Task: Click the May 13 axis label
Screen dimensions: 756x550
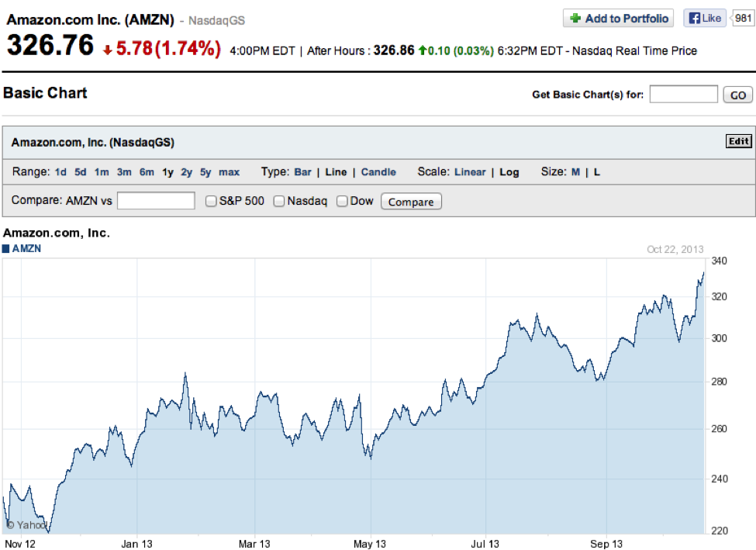Action: 370,544
